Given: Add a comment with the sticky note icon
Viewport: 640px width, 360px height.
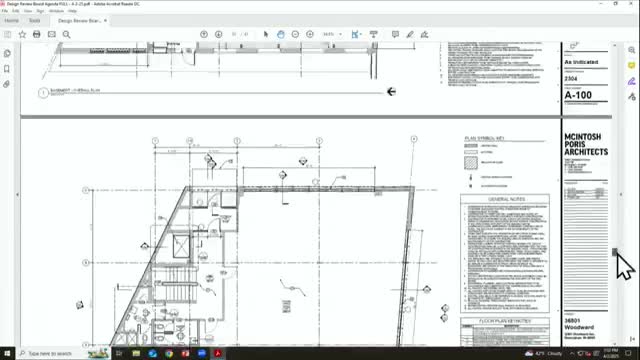Looking at the screenshot, I should pos(395,34).
